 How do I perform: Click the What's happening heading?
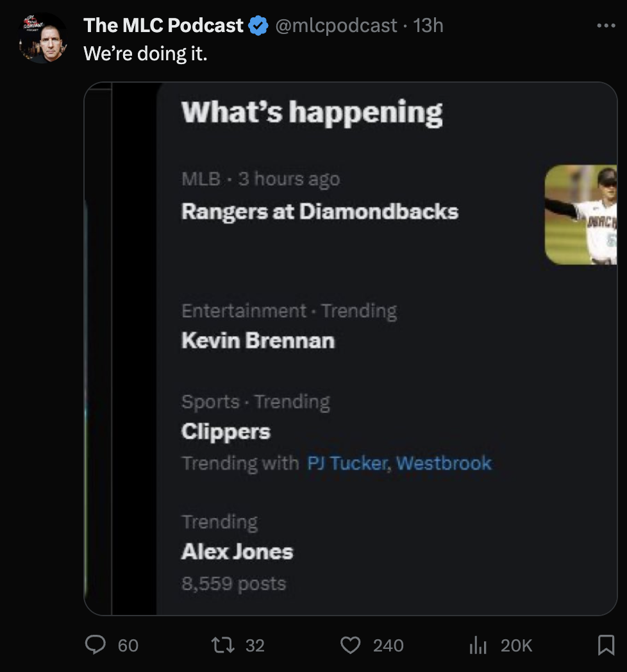point(312,112)
